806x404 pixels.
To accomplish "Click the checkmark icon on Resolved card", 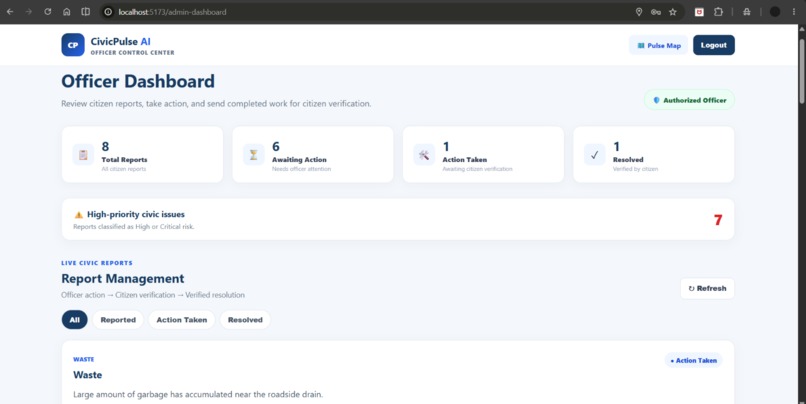I will click(595, 155).
